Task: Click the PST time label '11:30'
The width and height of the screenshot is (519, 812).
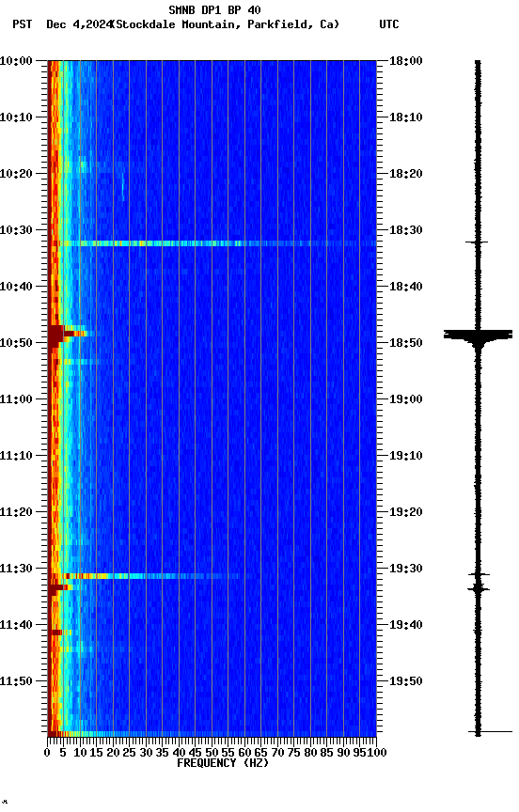Action: 16,570
